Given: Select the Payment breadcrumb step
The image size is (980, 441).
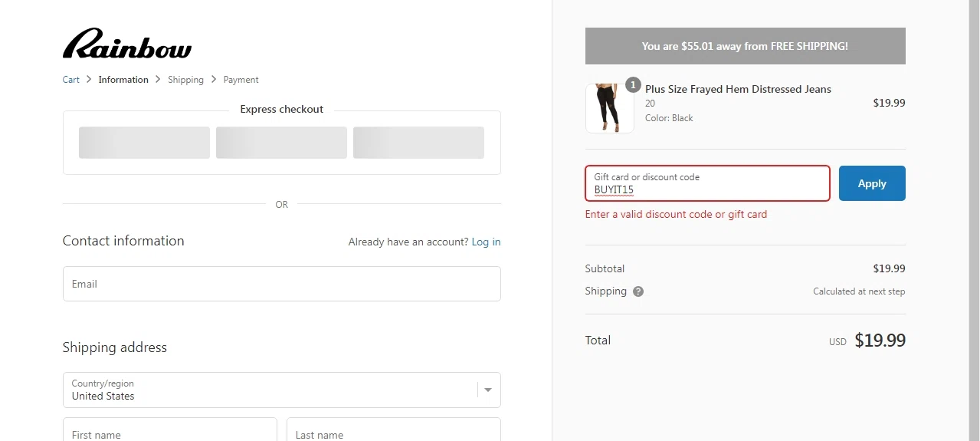Looking at the screenshot, I should tap(241, 80).
